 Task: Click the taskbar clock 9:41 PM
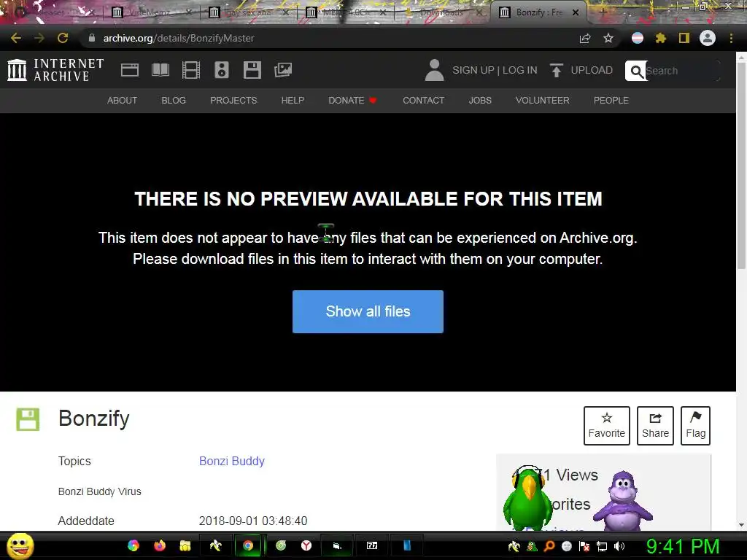[x=683, y=546]
